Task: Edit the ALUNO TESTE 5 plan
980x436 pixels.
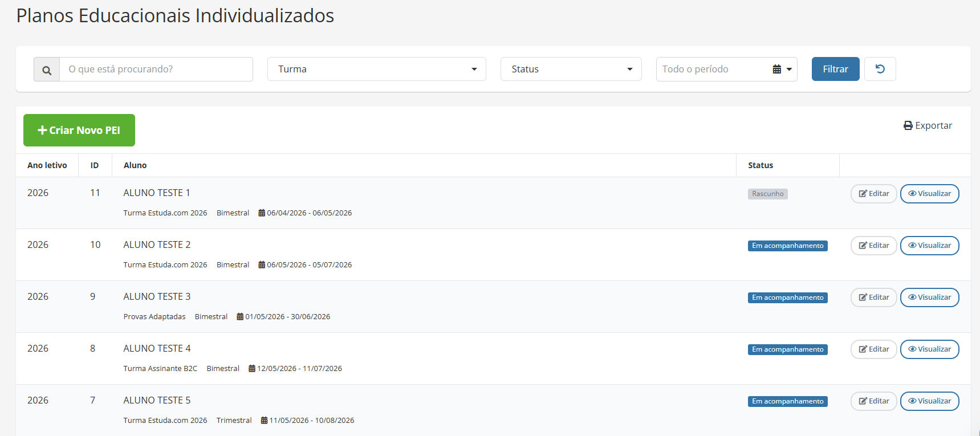Action: pyautogui.click(x=874, y=401)
